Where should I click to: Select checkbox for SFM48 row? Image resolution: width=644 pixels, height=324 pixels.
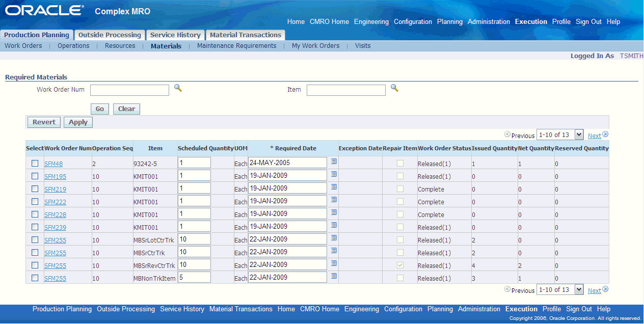35,163
